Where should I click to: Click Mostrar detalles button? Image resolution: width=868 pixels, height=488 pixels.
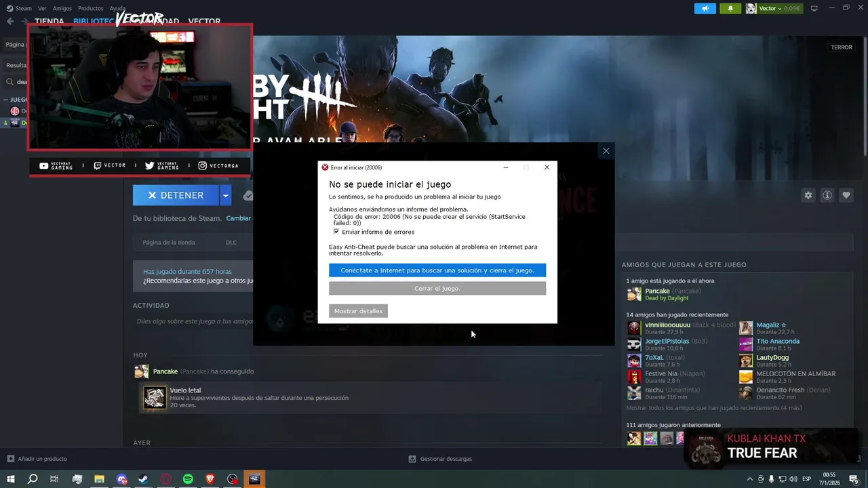pyautogui.click(x=358, y=311)
